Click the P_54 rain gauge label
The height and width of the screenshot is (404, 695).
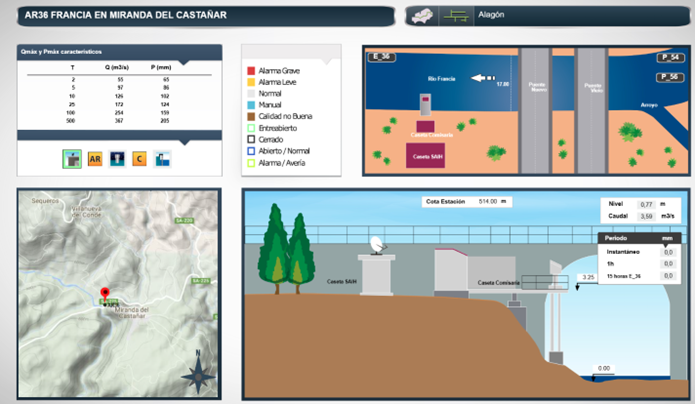[x=669, y=58]
